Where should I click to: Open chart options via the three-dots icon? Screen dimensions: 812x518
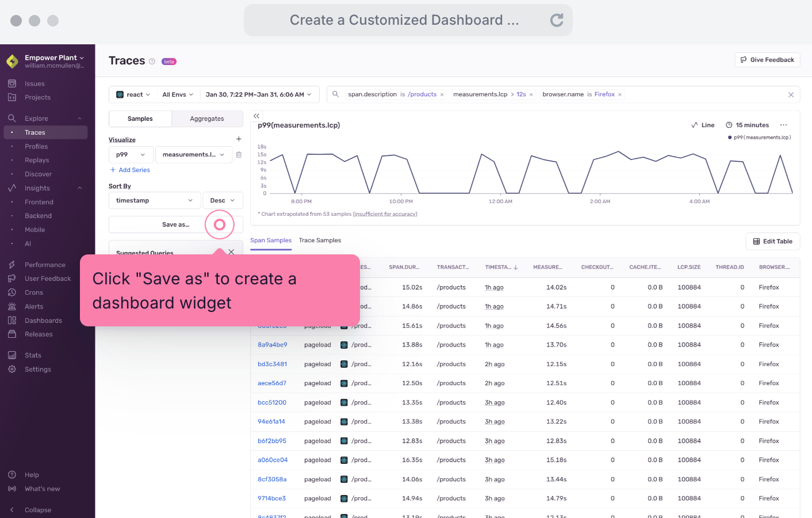click(783, 125)
